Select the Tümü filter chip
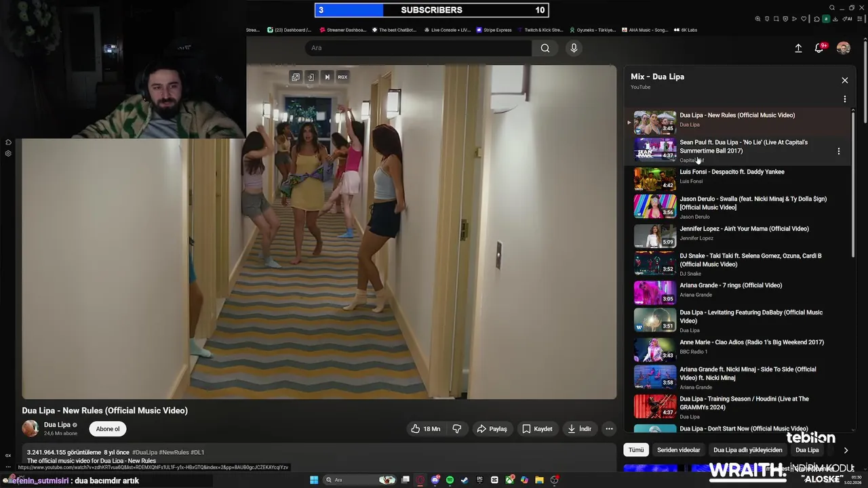Screen dimensions: 868x488 tap(636, 450)
